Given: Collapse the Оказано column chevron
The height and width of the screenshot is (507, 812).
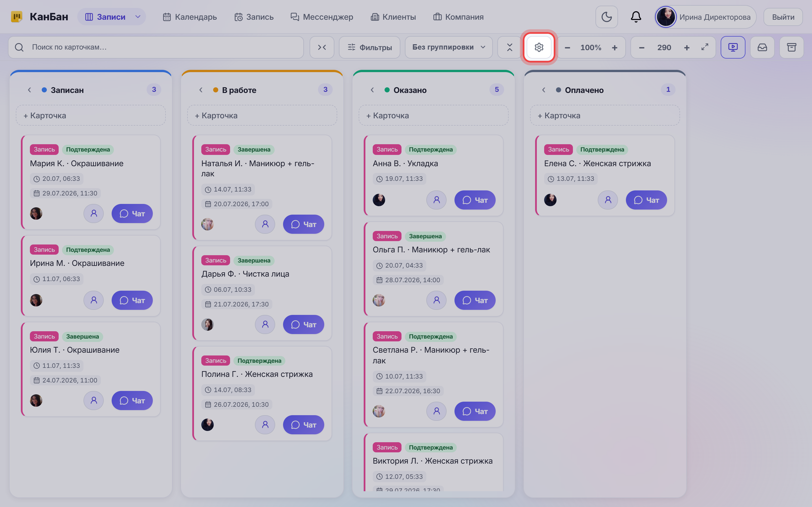Looking at the screenshot, I should (372, 90).
